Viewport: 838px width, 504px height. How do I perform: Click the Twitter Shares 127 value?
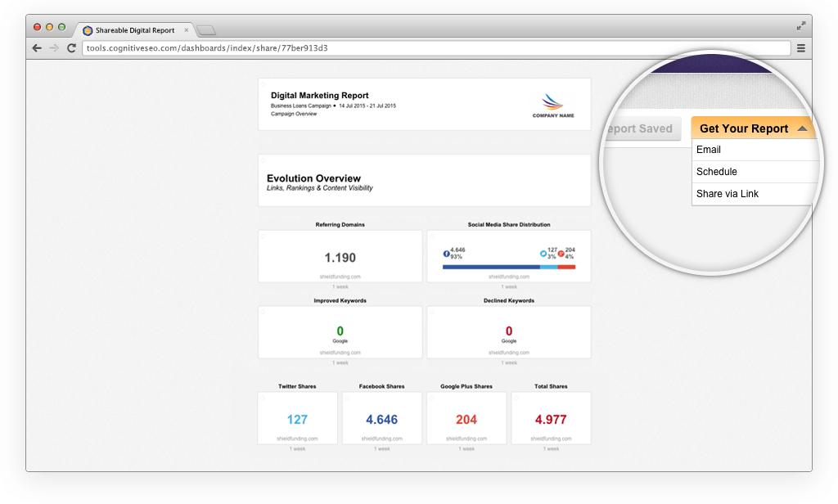pyautogui.click(x=297, y=420)
